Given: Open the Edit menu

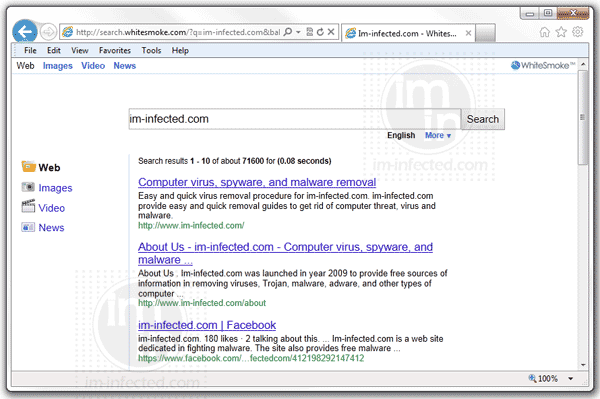Looking at the screenshot, I should (x=54, y=50).
